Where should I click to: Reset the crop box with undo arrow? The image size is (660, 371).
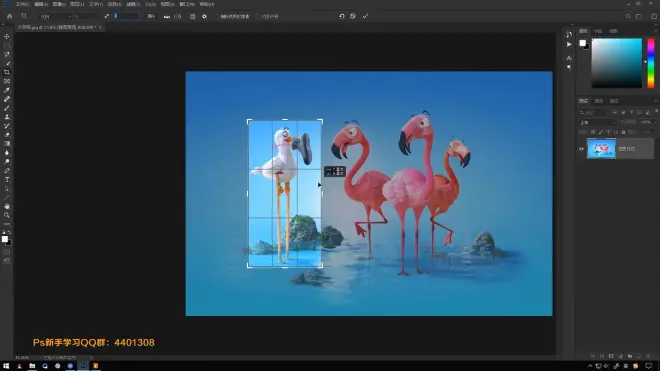(342, 16)
